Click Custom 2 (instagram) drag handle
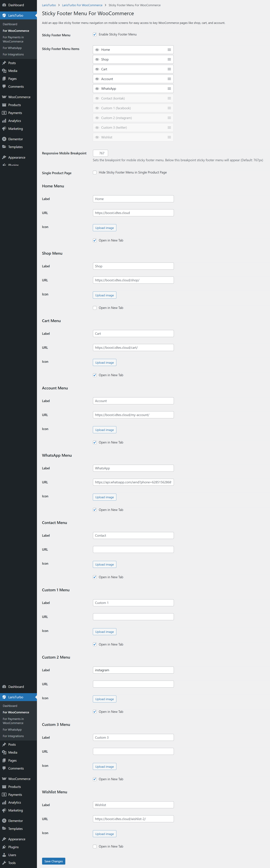The image size is (270, 868). 169,118
